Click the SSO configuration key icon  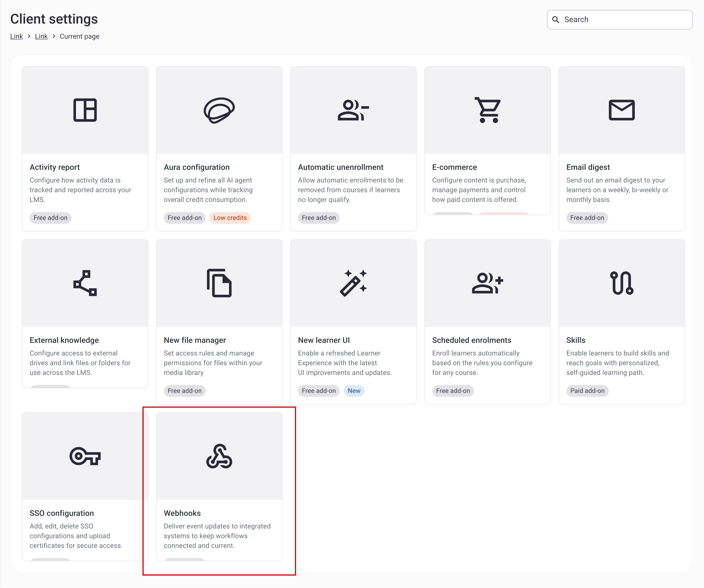[x=85, y=456]
